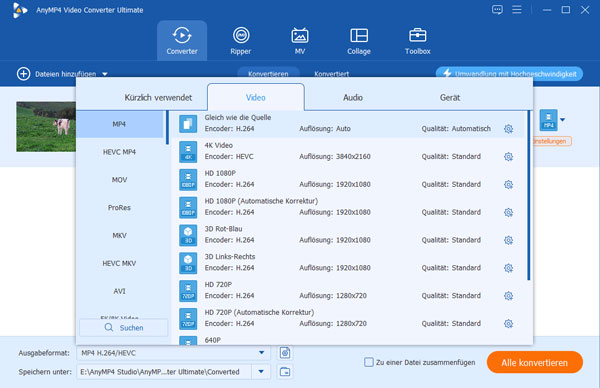The width and height of the screenshot is (600, 388).
Task: Switch to the Video tab
Action: (x=256, y=98)
